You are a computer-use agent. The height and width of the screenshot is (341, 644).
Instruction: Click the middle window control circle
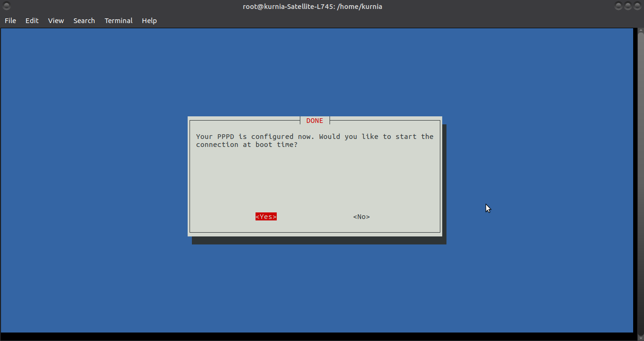pyautogui.click(x=627, y=6)
